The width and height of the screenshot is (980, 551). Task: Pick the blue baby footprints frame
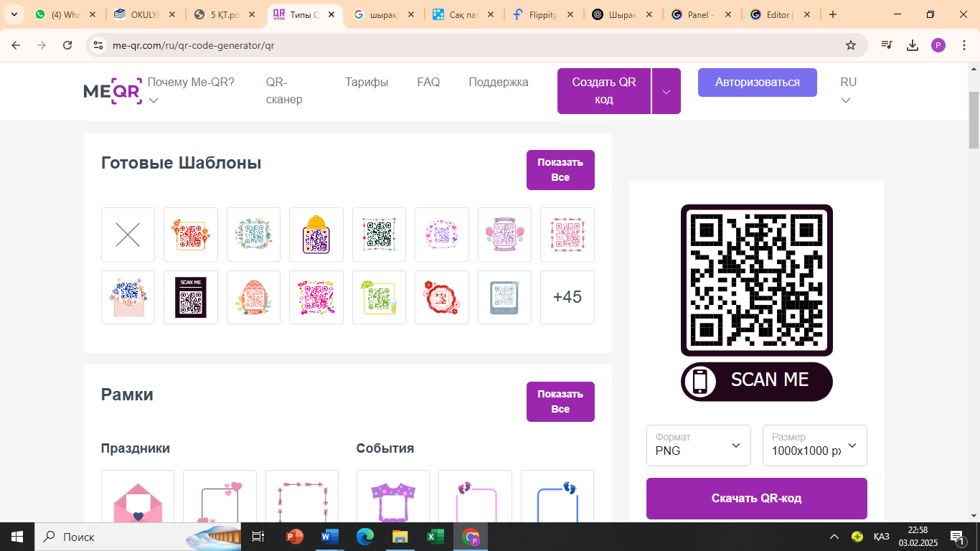click(x=557, y=496)
